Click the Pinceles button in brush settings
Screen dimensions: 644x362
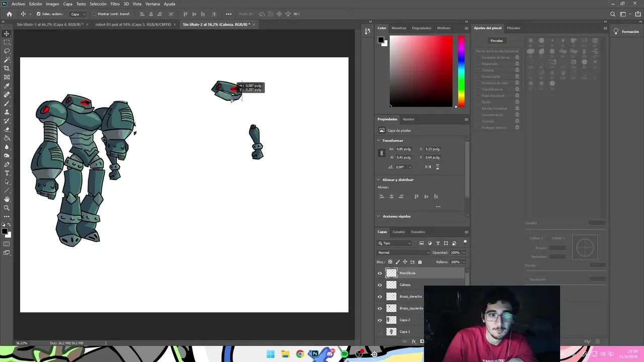click(x=497, y=41)
